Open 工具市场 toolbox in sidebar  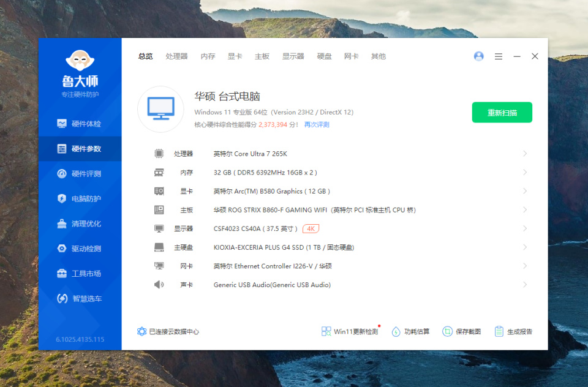point(80,274)
